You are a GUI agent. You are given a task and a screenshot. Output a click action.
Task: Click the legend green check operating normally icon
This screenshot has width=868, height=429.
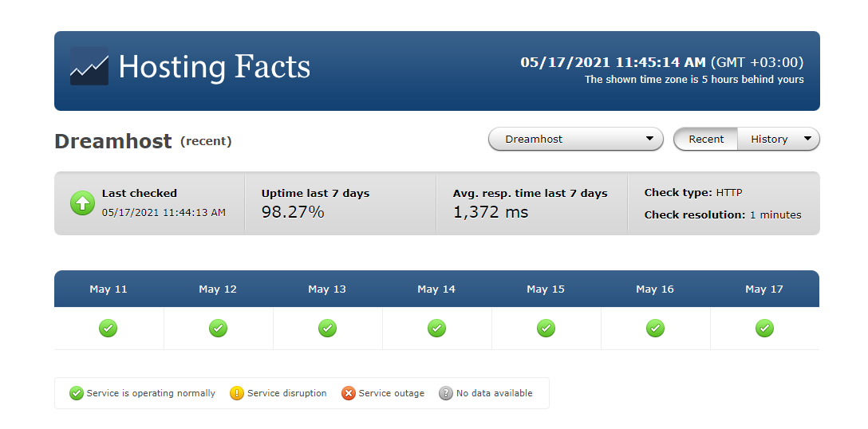pos(77,394)
